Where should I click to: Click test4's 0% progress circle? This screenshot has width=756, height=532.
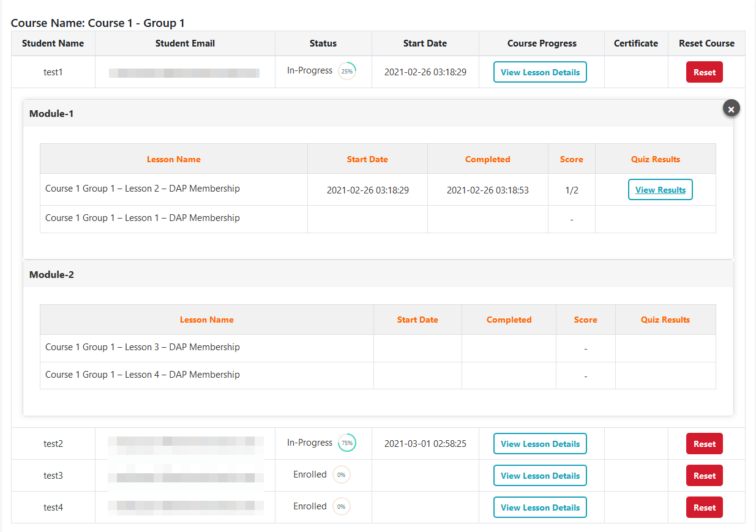click(x=341, y=507)
